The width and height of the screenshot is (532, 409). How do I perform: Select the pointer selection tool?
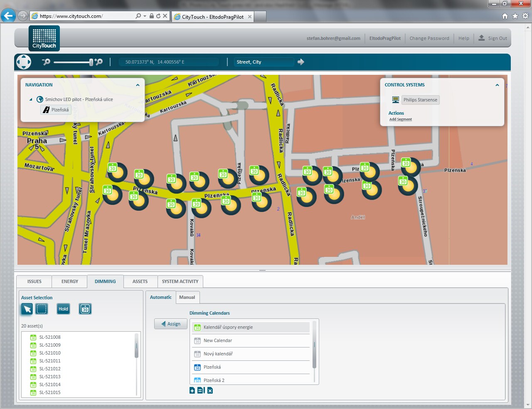tap(27, 309)
